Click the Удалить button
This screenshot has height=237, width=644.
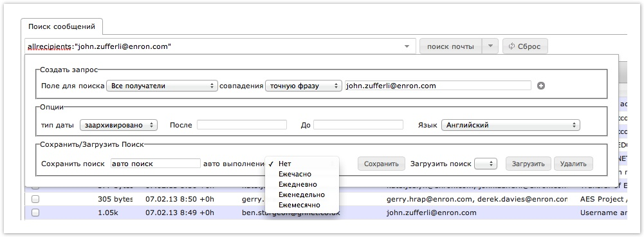[x=573, y=164]
